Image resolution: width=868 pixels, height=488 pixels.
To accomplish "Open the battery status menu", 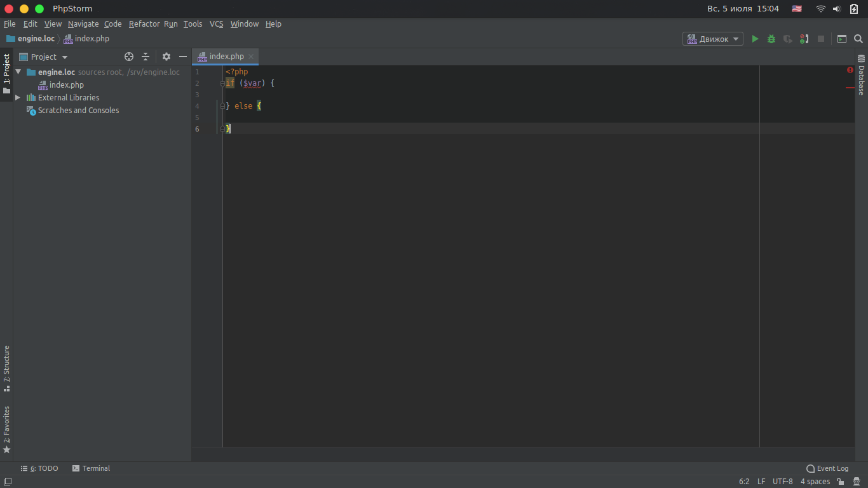I will click(855, 9).
